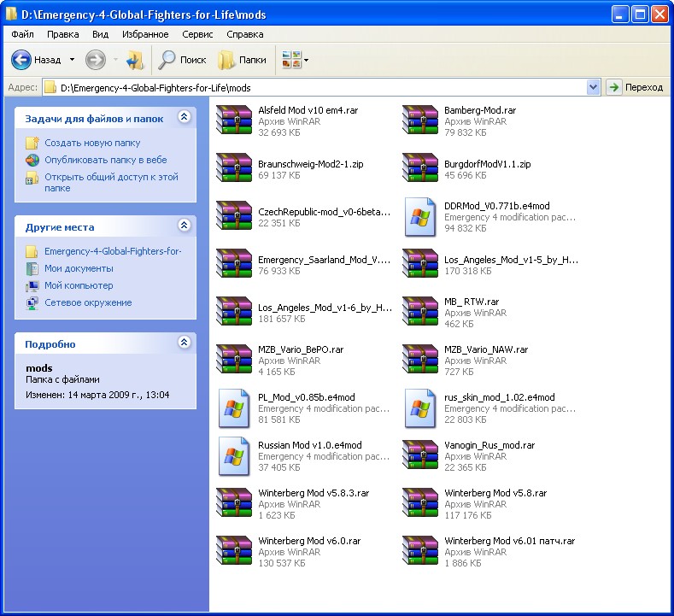This screenshot has width=674, height=616.
Task: Click the Forward arrow icon in the toolbar
Action: pyautogui.click(x=96, y=60)
